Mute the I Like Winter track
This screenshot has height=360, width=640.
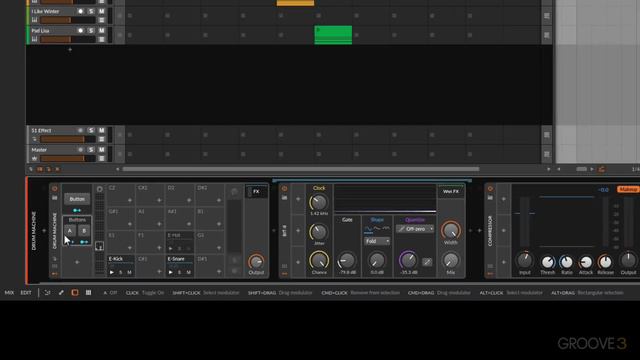pos(102,11)
